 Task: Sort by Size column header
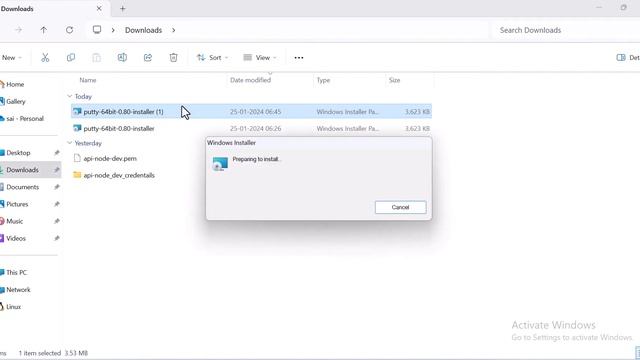tap(394, 80)
